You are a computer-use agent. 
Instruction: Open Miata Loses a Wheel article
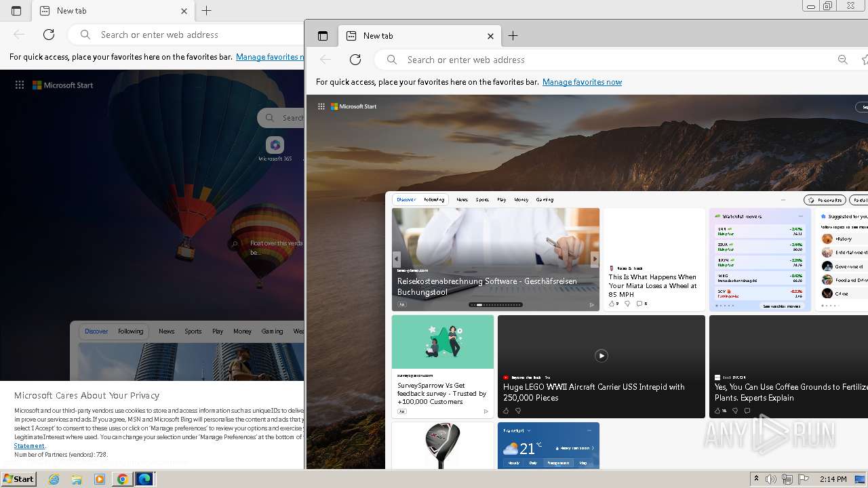(x=652, y=285)
